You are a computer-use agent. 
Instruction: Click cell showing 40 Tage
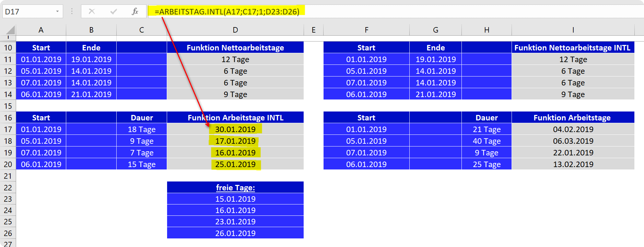click(x=487, y=141)
